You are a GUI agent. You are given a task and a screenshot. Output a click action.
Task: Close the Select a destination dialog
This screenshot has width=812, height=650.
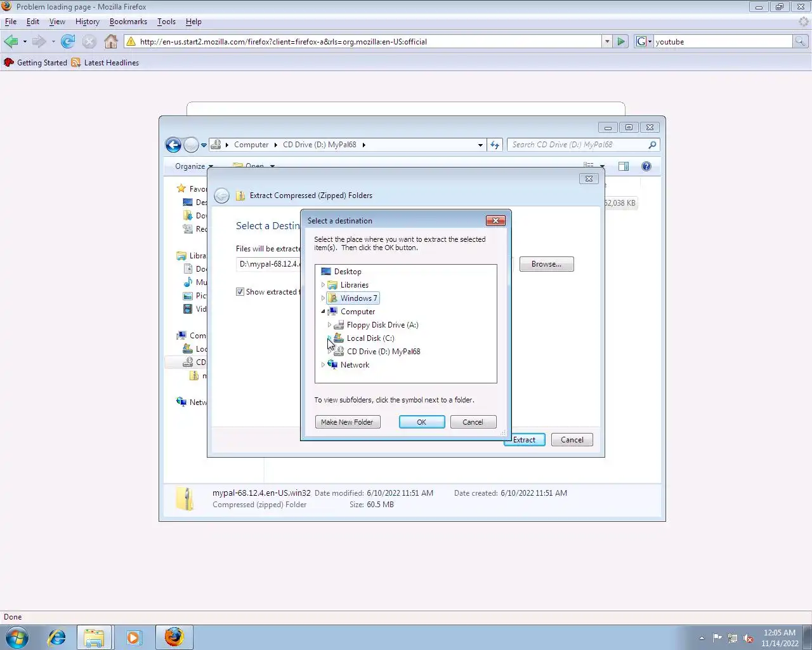[495, 221]
